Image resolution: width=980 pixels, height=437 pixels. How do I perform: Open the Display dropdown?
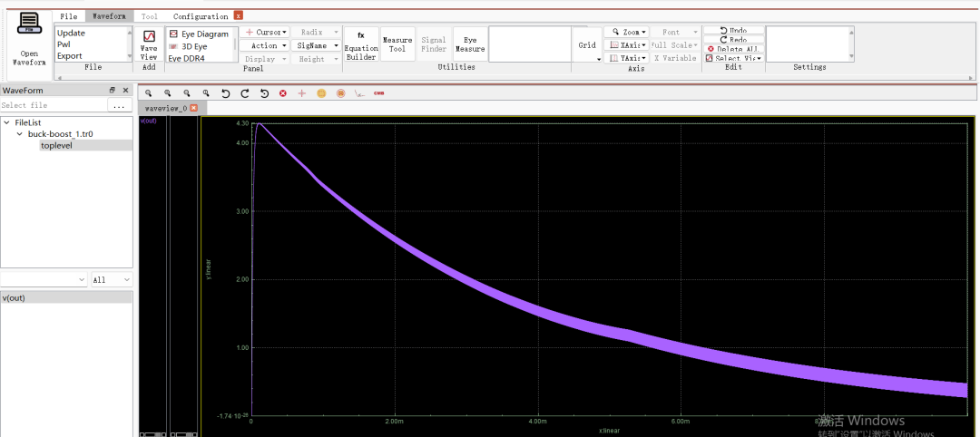tap(265, 59)
